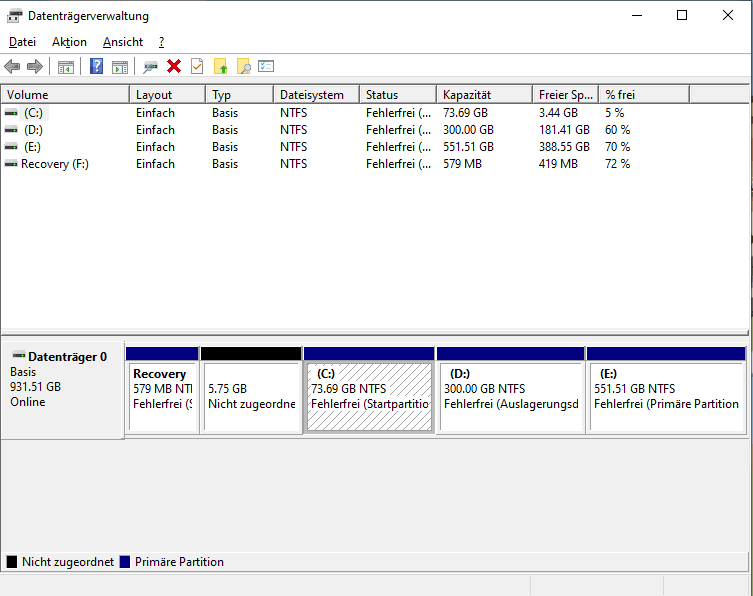Select the (C:) 73.69 GB partition block
The image size is (753, 596).
[x=369, y=390]
